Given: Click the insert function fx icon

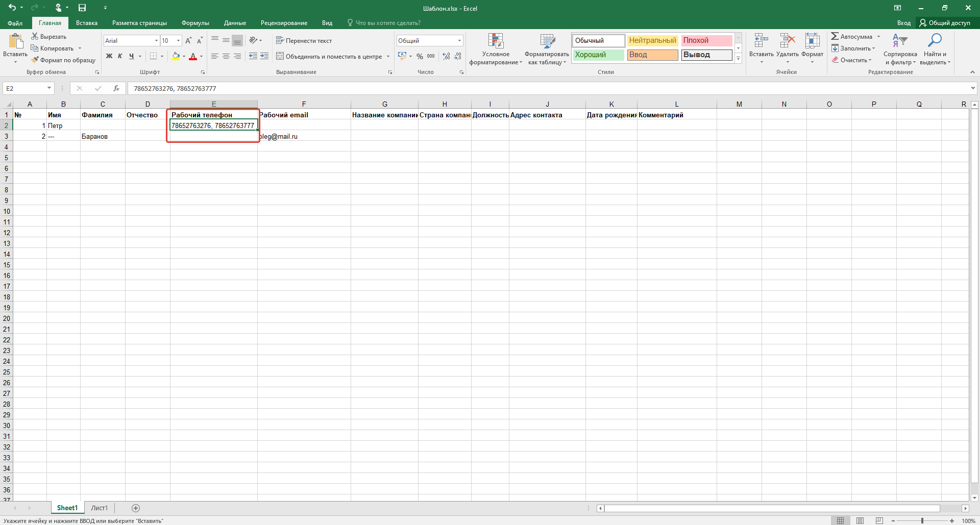Looking at the screenshot, I should pyautogui.click(x=116, y=88).
